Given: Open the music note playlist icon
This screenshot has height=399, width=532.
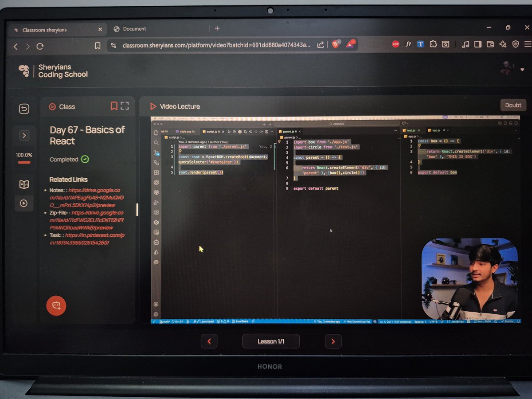Looking at the screenshot, I should 465,44.
